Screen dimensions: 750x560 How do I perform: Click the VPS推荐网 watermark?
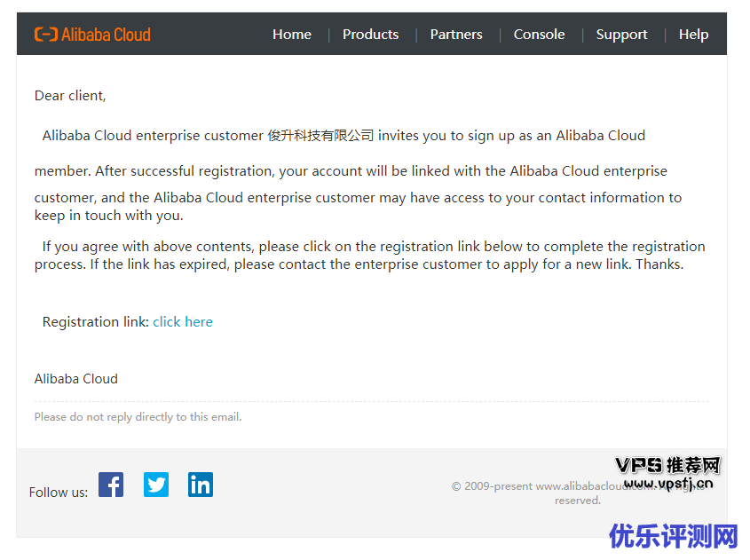pyautogui.click(x=667, y=466)
